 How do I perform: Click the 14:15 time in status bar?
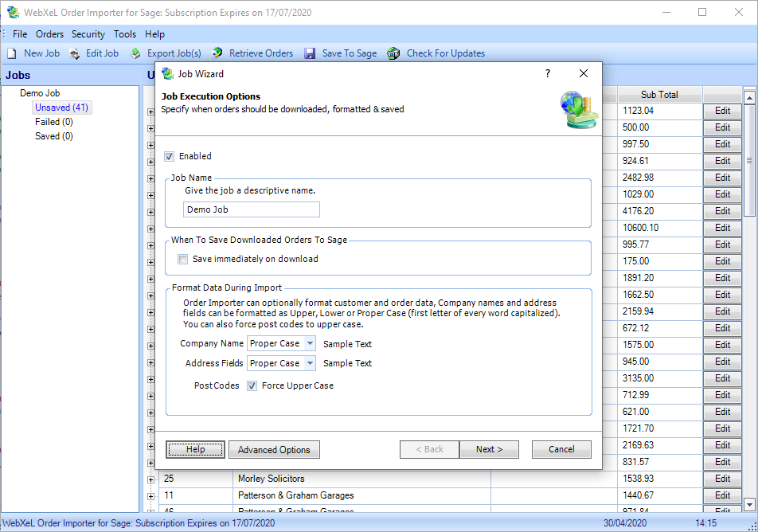[x=705, y=522]
